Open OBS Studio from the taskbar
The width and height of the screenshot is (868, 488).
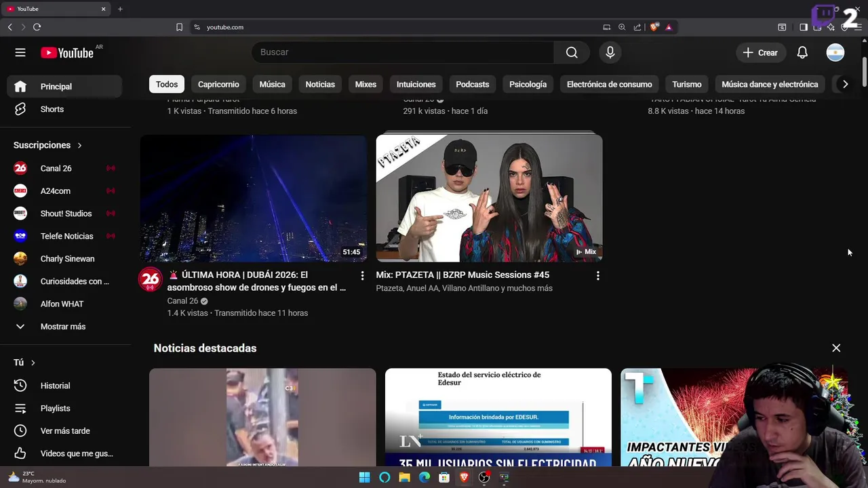point(484,477)
